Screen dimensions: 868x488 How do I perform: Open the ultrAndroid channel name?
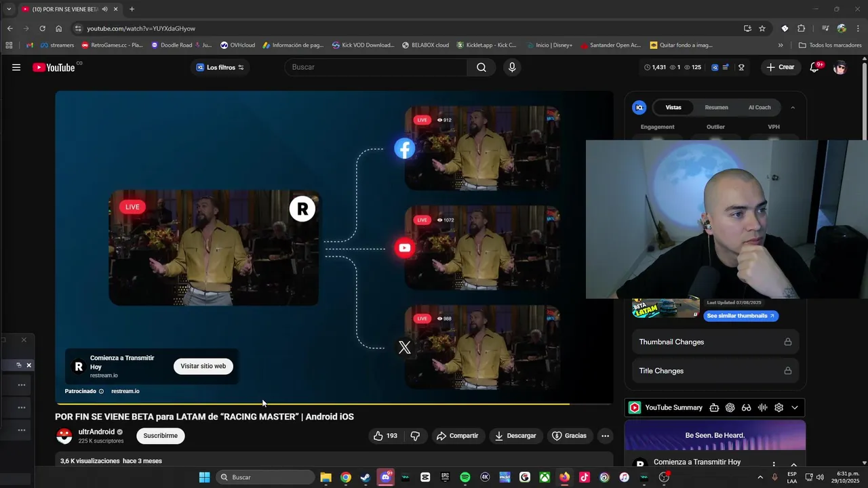96,432
